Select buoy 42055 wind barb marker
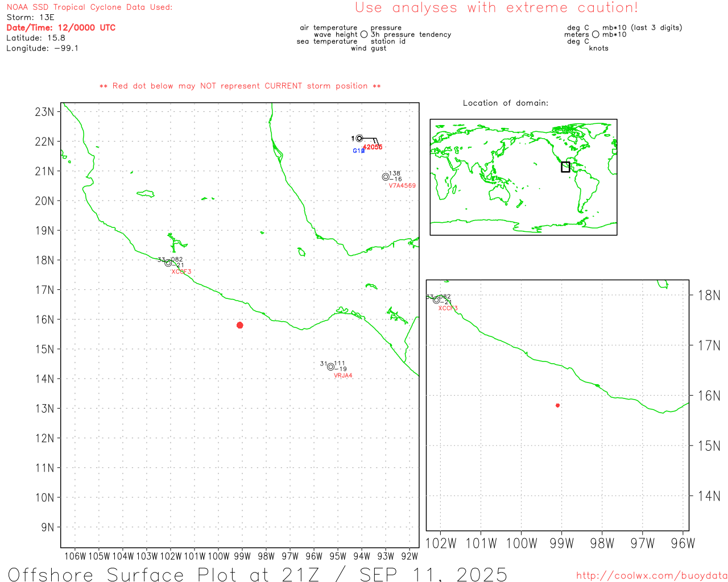 point(359,138)
